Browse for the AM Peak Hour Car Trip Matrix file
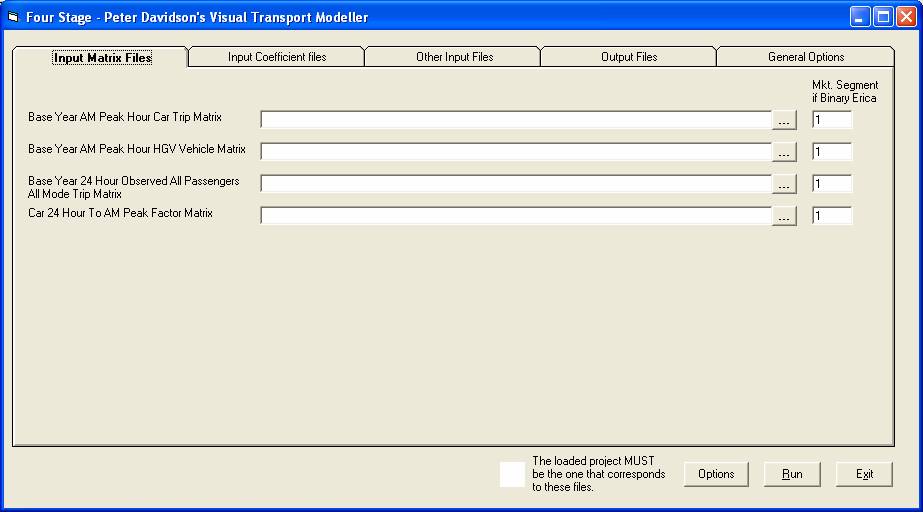 click(x=784, y=120)
